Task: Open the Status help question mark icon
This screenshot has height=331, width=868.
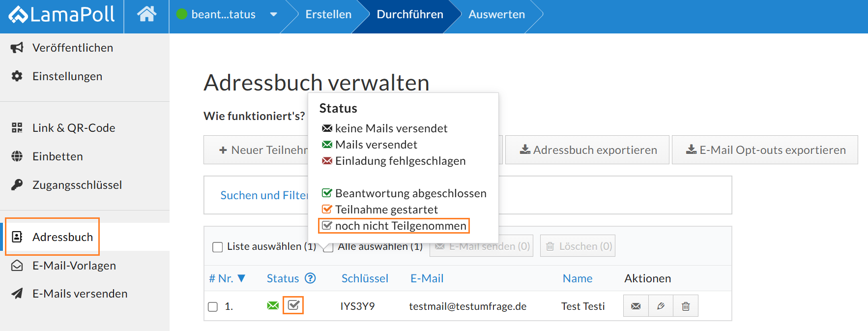Action: pos(310,278)
